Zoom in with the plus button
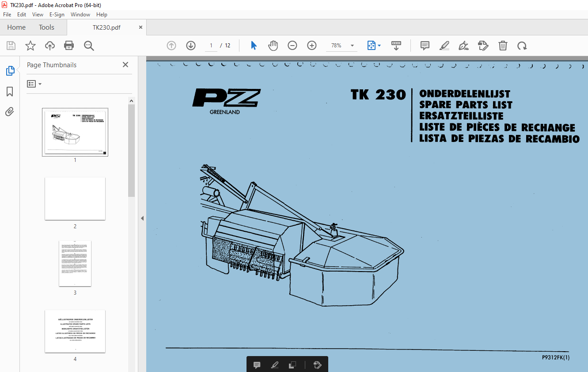This screenshot has height=372, width=588. coord(312,46)
